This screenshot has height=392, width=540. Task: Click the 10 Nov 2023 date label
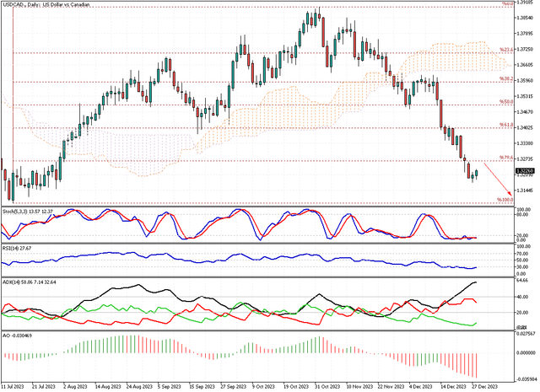tap(359, 387)
